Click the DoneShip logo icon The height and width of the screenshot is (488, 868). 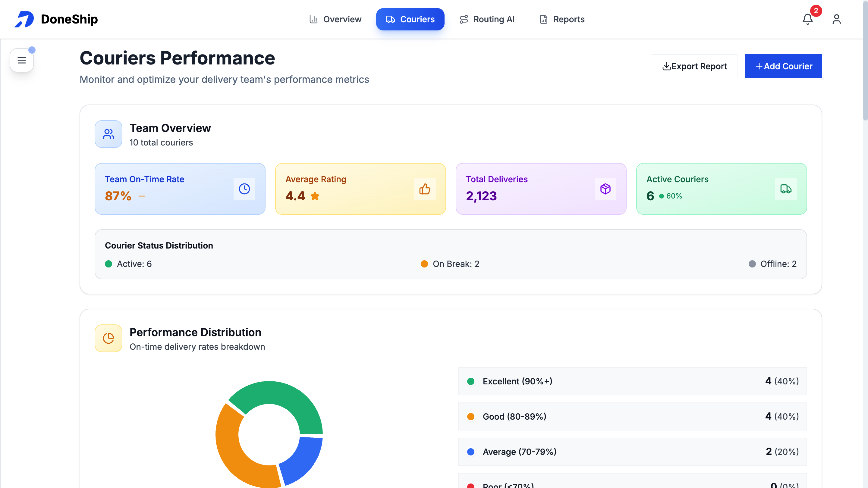point(24,19)
